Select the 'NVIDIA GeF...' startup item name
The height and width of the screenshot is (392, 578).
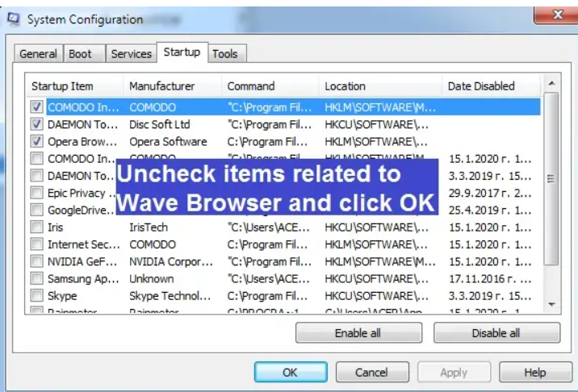(x=82, y=261)
